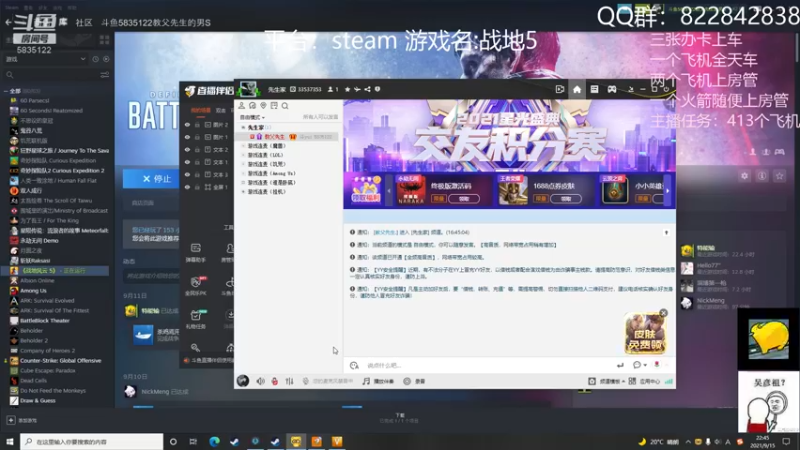
Task: Open the home icon in YY top bar
Action: (577, 89)
